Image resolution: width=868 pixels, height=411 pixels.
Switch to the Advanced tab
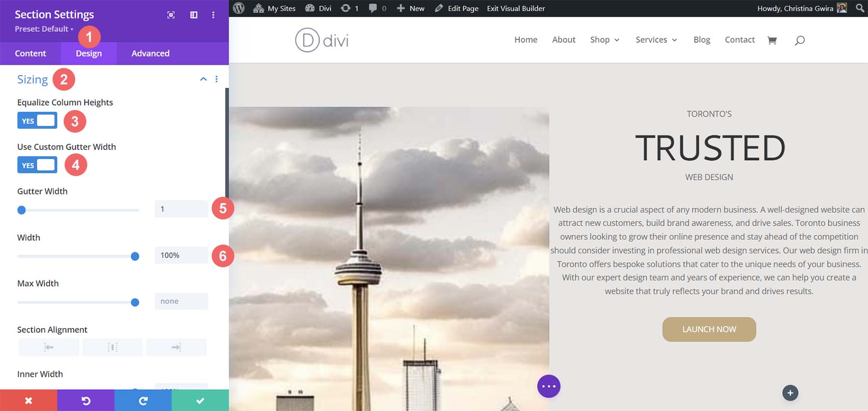(150, 54)
